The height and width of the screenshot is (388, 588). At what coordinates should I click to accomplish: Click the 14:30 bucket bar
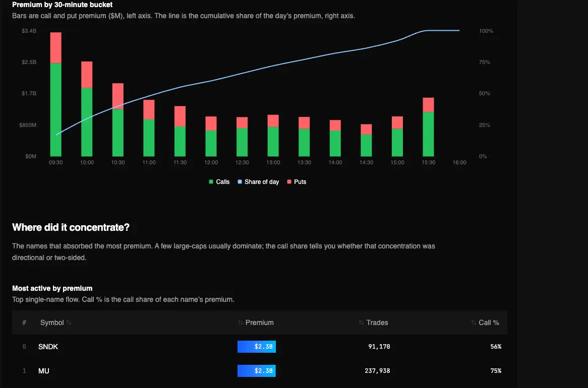tap(367, 140)
